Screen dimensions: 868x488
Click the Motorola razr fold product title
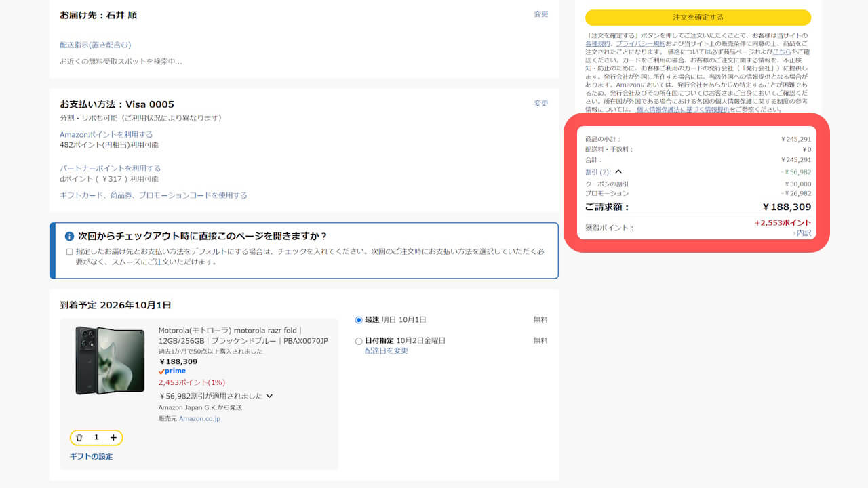pyautogui.click(x=243, y=335)
